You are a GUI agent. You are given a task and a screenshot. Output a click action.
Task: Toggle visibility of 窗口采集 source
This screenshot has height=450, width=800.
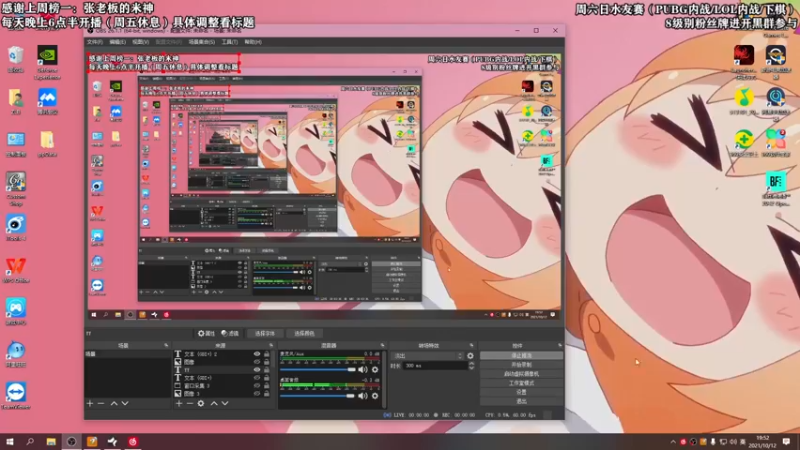[x=257, y=386]
